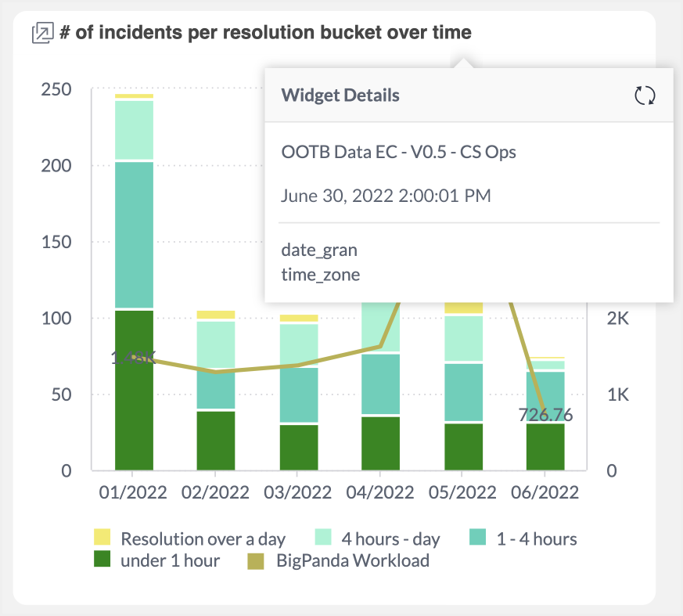
Task: Click the 03/2022 dark green bar segment
Action: [x=299, y=447]
